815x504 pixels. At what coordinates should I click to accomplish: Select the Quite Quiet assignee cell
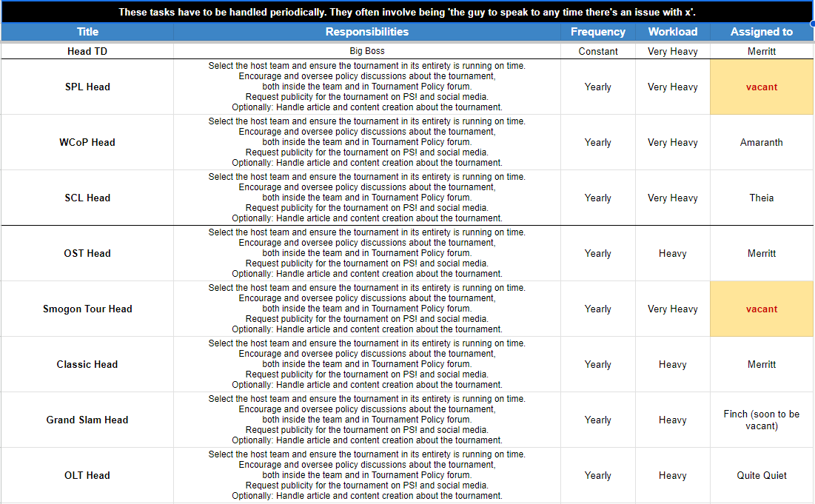click(762, 475)
